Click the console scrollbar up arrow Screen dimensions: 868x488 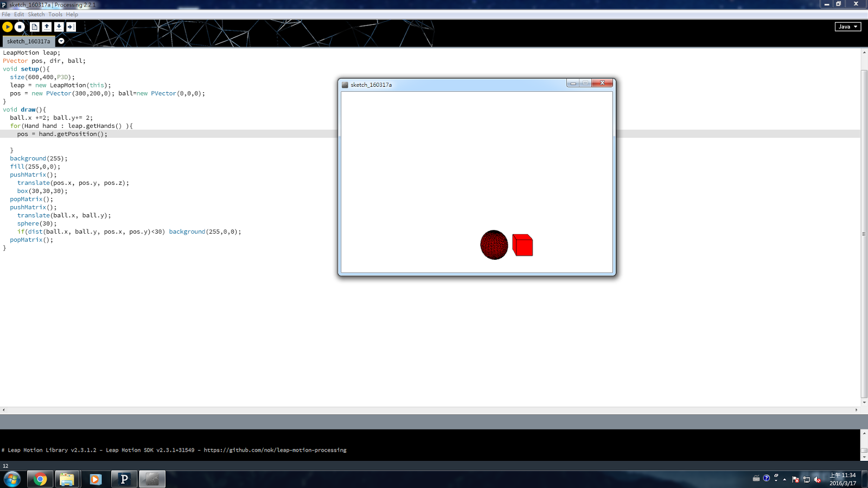[x=864, y=433]
